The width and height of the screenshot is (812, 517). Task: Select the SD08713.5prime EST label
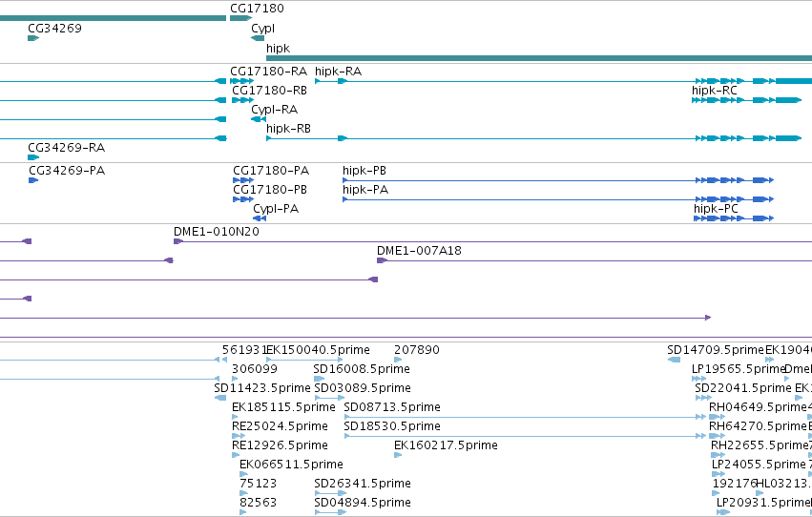coord(392,408)
